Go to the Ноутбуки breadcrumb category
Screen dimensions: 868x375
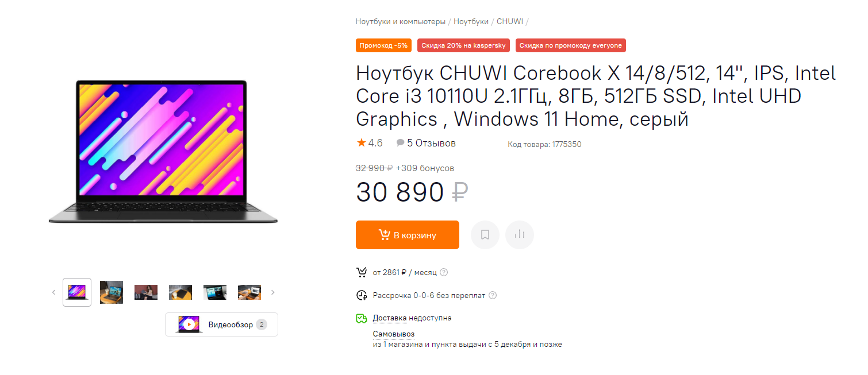[x=471, y=21]
